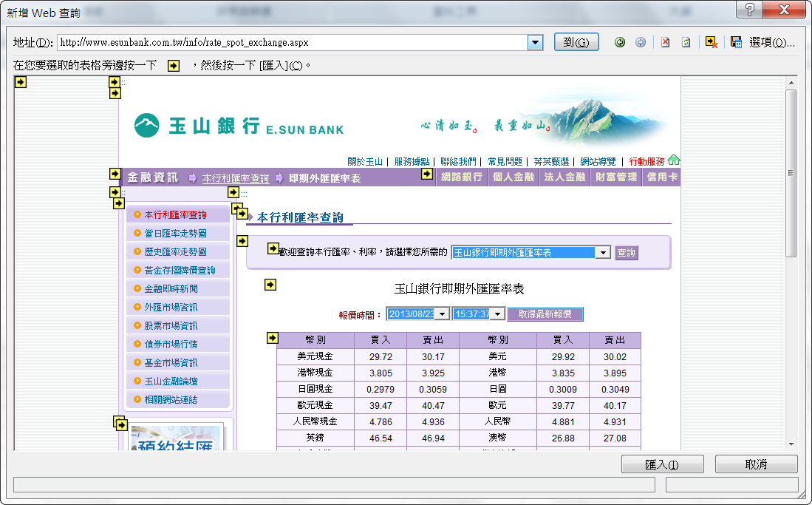
Task: Open the 法人金融 tab
Action: (564, 177)
